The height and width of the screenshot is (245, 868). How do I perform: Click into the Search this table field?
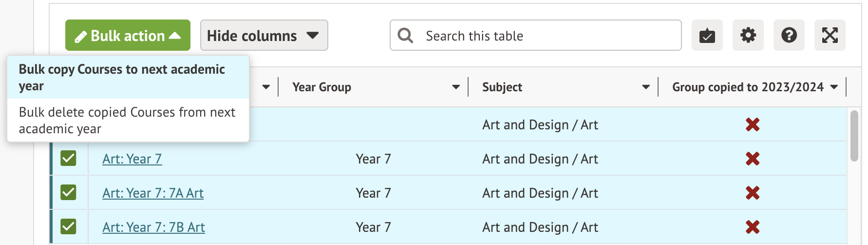(546, 36)
